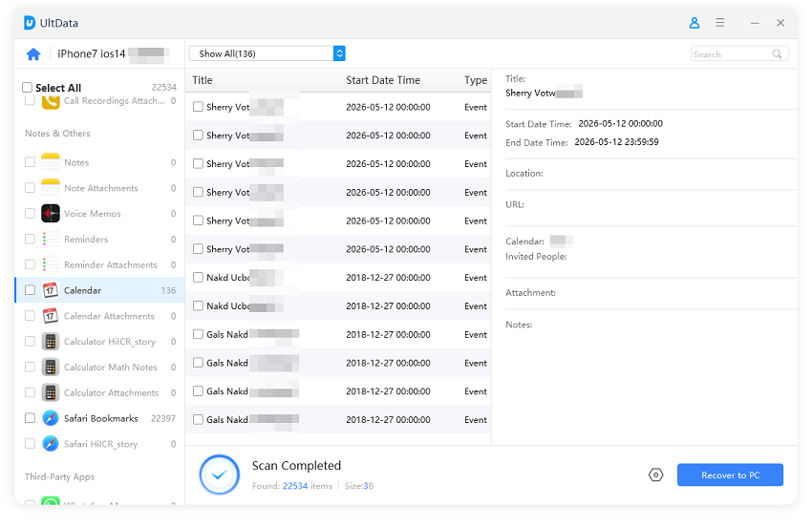Click the Recover to PC button

tap(730, 474)
